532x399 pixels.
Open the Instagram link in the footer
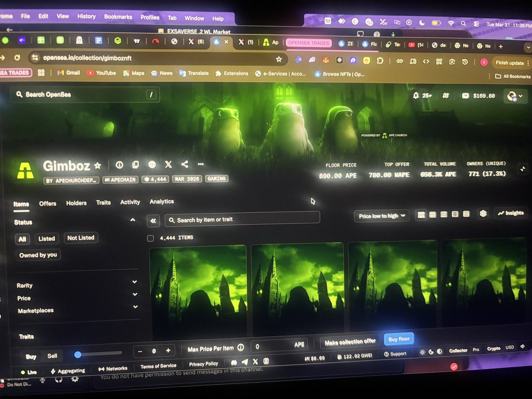point(266,361)
